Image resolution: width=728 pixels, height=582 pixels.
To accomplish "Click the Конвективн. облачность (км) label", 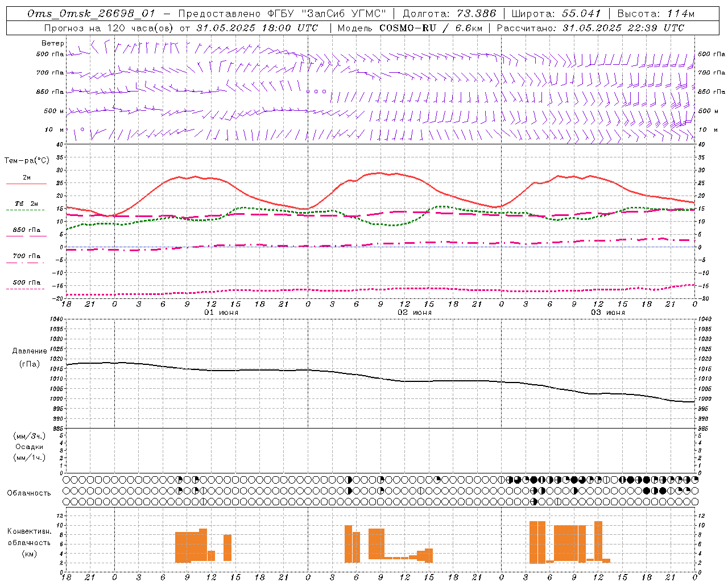I will [x=29, y=542].
